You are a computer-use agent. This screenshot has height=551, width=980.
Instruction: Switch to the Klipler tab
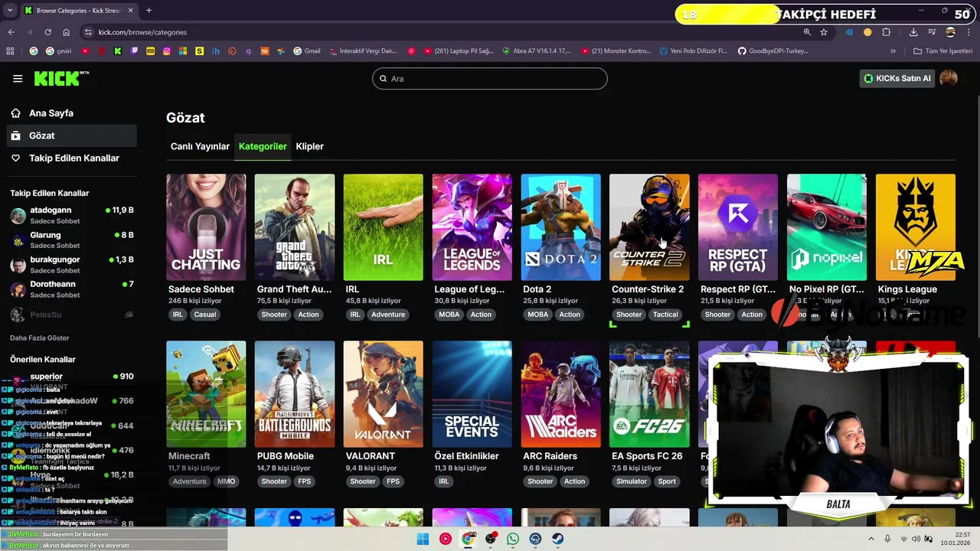point(309,146)
